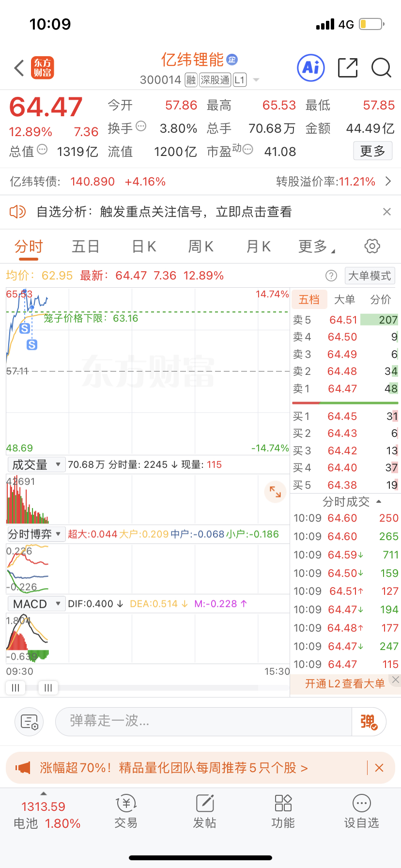
Task: Select the 五档 order book tab
Action: 309,300
